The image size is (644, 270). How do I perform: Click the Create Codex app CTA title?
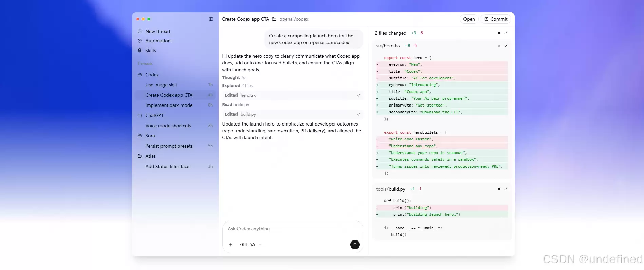pos(245,19)
